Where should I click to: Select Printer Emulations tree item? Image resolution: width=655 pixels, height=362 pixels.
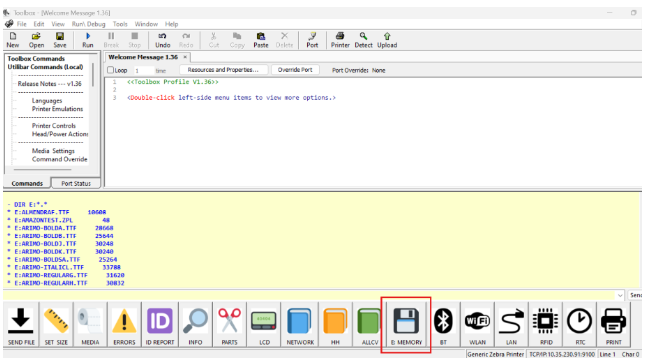(x=58, y=109)
